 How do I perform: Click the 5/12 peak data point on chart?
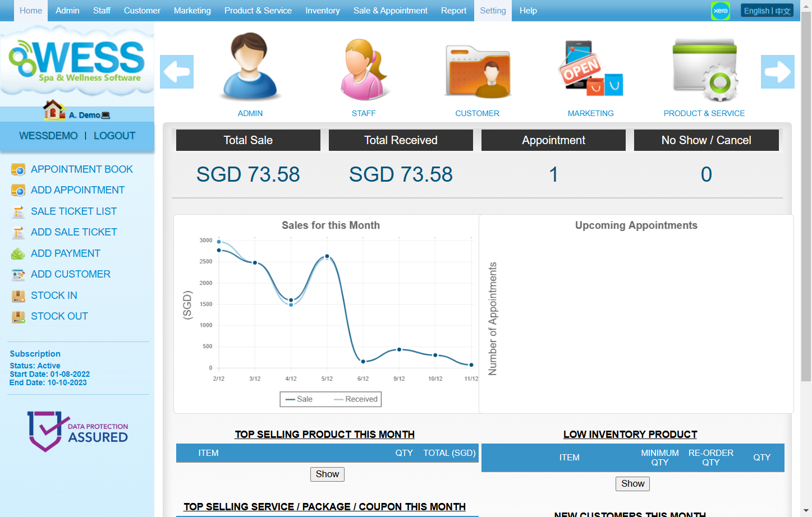click(327, 256)
